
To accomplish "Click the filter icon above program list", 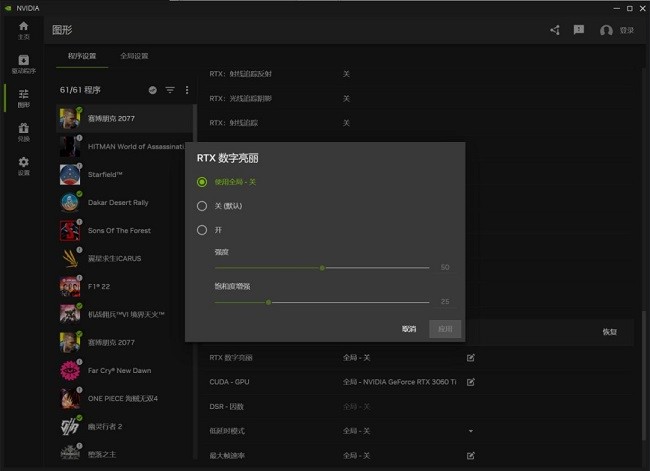I will coord(170,90).
